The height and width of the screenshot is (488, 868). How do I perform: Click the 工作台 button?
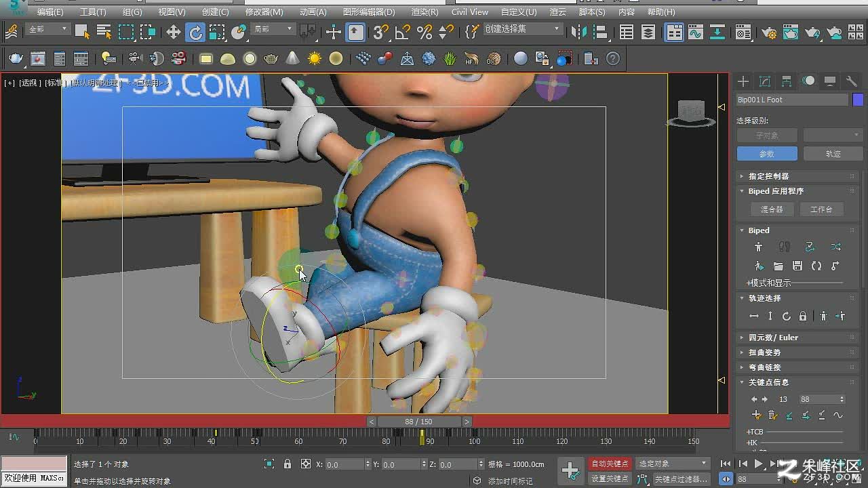coord(821,209)
